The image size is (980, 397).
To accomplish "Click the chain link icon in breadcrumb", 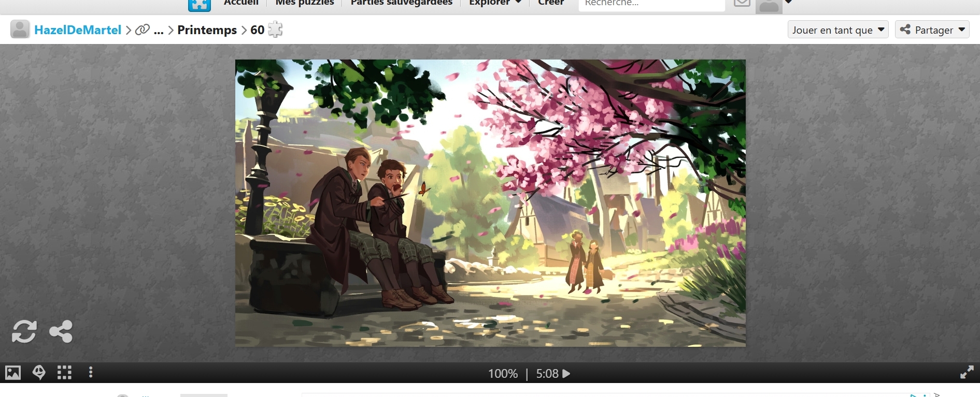I will coord(143,30).
